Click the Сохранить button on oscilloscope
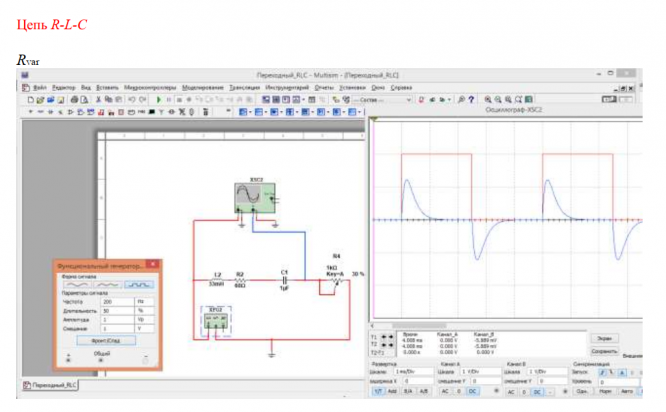This screenshot has height=412, width=666. pyautogui.click(x=602, y=351)
